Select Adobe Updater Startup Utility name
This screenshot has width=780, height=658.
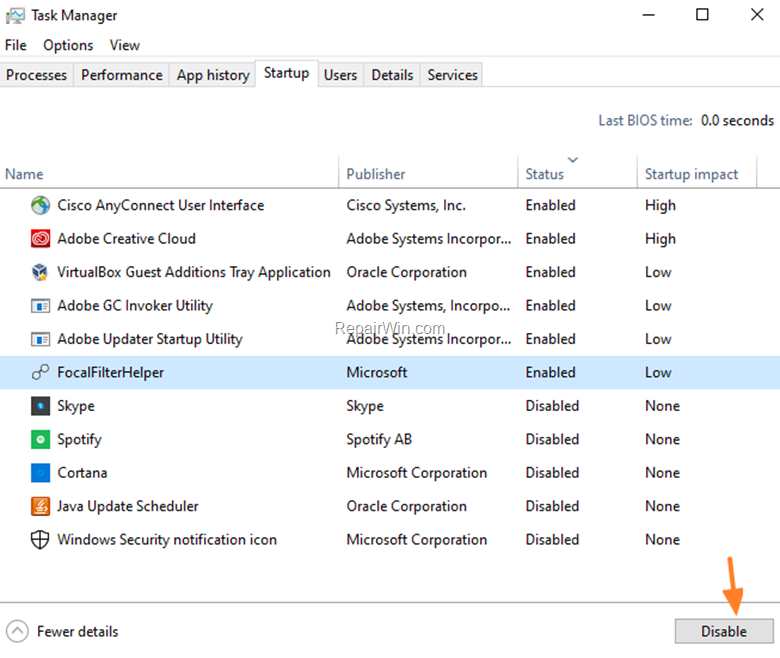coord(150,339)
